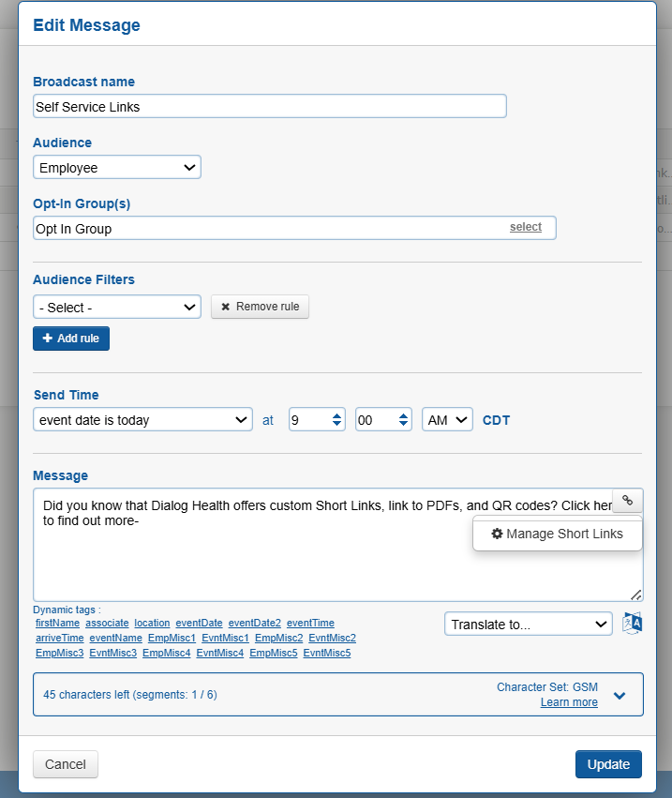Expand the character set details chevron
The image size is (672, 798).
coord(620,696)
